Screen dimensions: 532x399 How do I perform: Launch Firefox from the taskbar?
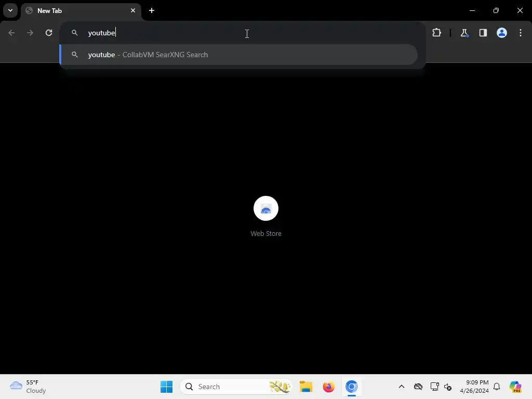pos(329,387)
